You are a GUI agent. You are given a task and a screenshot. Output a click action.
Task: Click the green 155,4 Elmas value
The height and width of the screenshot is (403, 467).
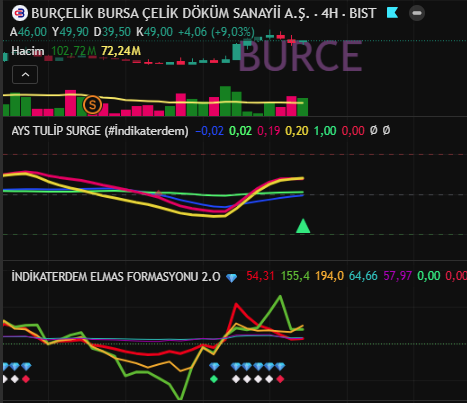point(295,276)
